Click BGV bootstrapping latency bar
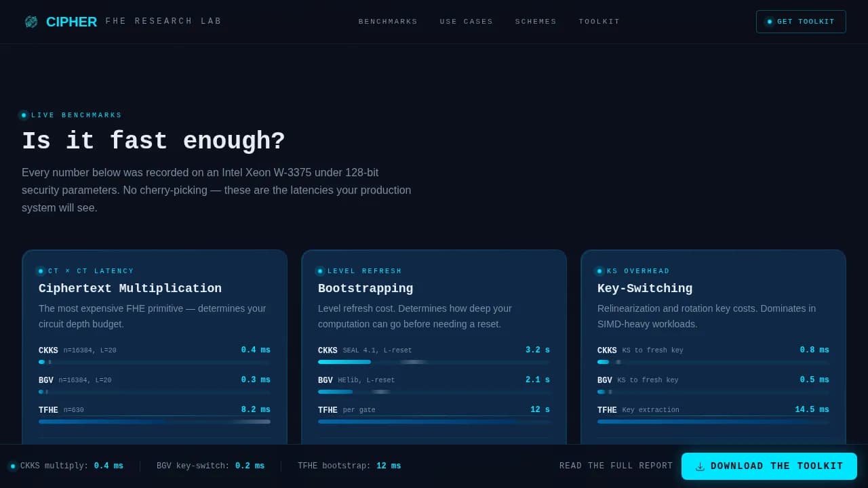 click(x=434, y=392)
